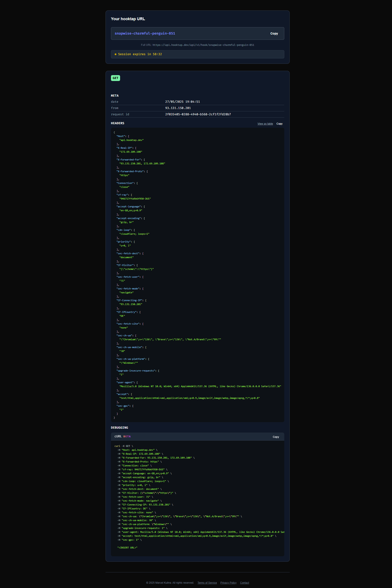Open the Terms of Service link
This screenshot has height=588, width=392.
[x=207, y=583]
